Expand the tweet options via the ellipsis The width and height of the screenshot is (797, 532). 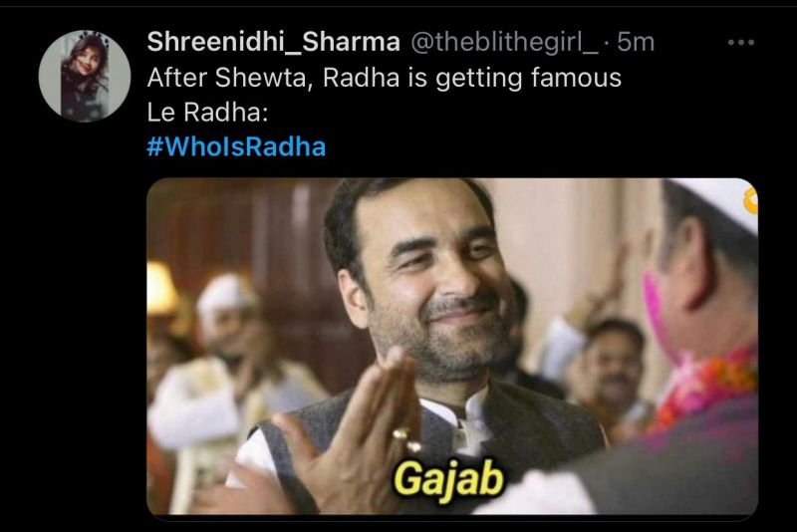click(x=740, y=43)
